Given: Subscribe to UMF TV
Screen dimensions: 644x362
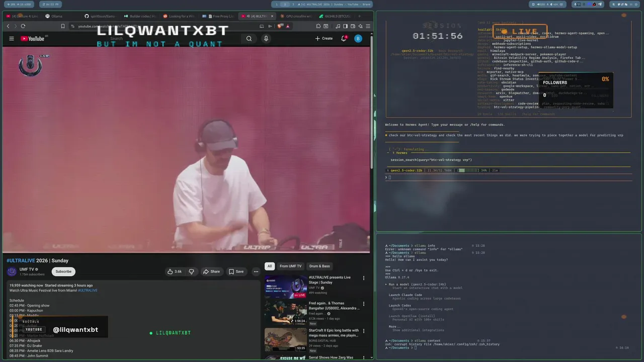Looking at the screenshot, I should click(x=63, y=271).
